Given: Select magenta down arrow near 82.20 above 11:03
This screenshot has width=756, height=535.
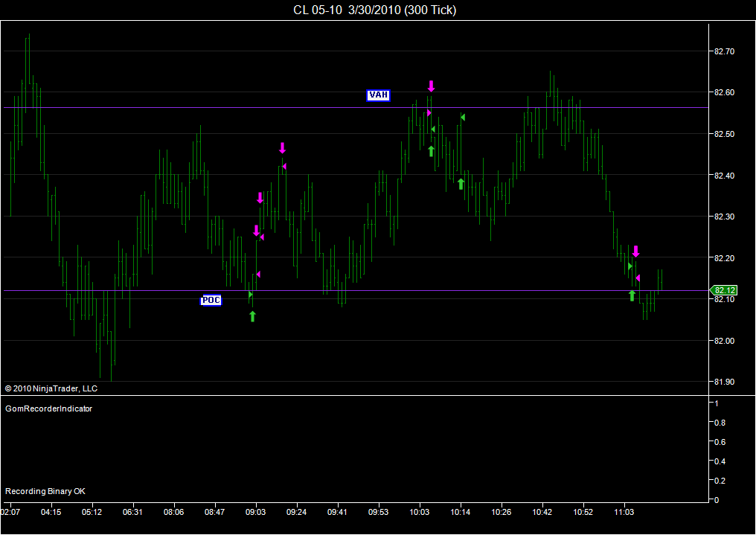Looking at the screenshot, I should [635, 251].
